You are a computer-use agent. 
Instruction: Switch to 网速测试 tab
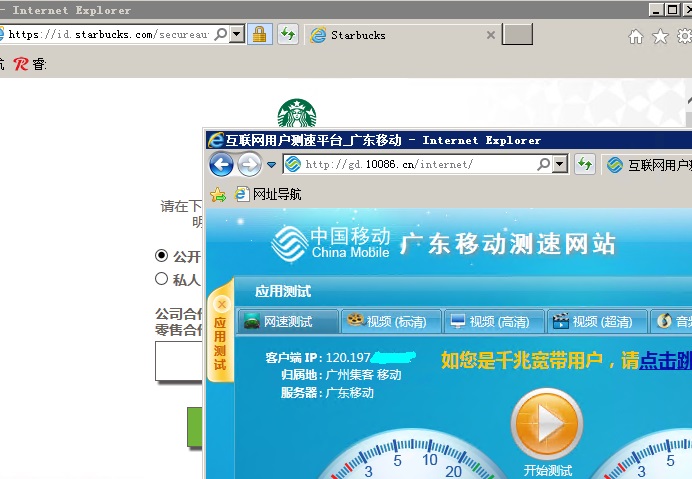pyautogui.click(x=289, y=321)
